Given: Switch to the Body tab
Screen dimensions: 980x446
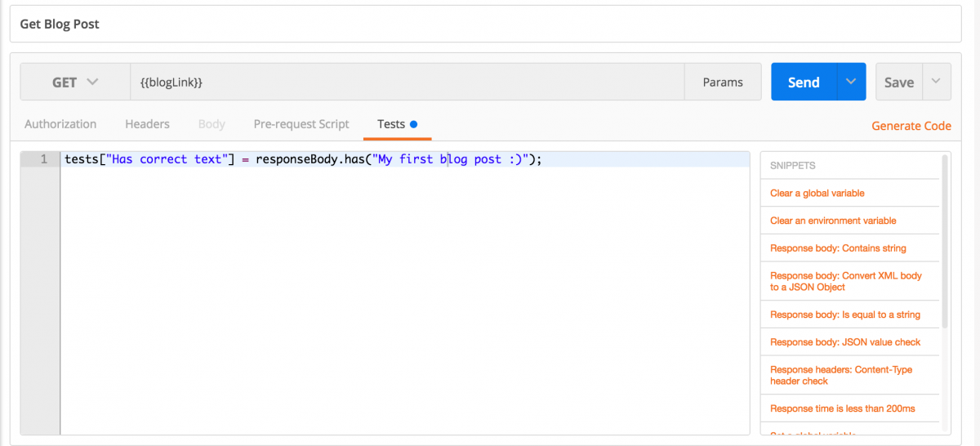Looking at the screenshot, I should [x=212, y=124].
